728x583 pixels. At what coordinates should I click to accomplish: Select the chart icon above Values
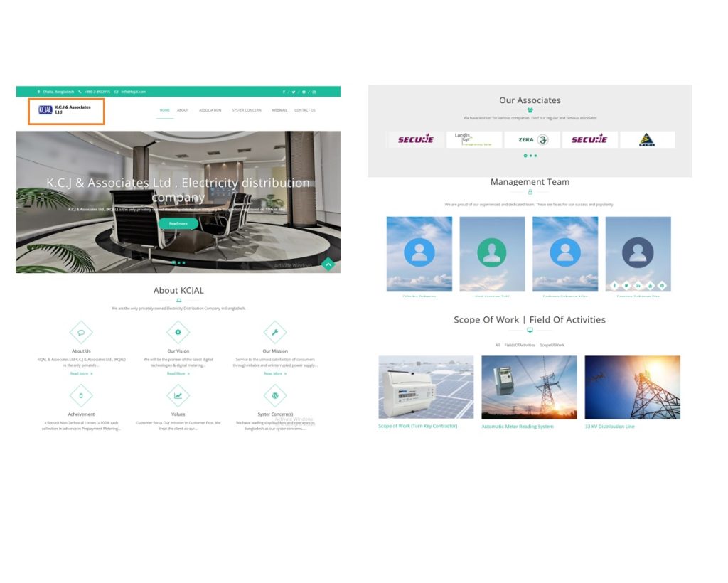click(178, 395)
